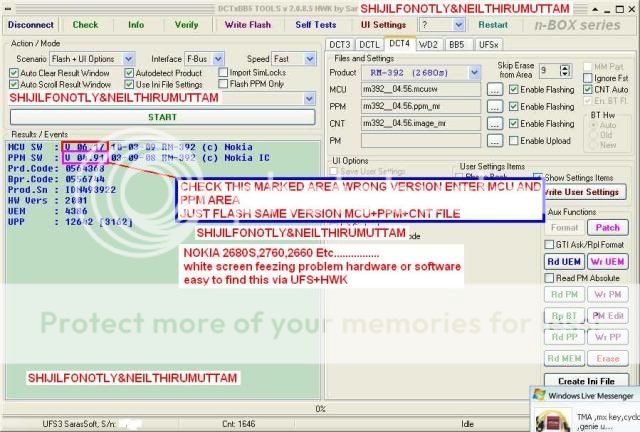This screenshot has width=640, height=432.
Task: Click the 'Idle' status bar text
Action: tap(467, 424)
